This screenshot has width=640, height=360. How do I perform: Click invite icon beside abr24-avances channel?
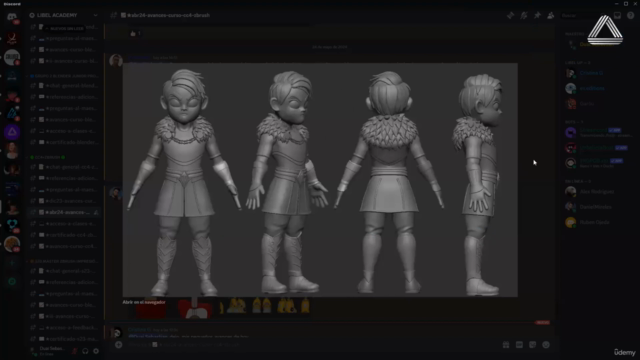pyautogui.click(x=96, y=212)
